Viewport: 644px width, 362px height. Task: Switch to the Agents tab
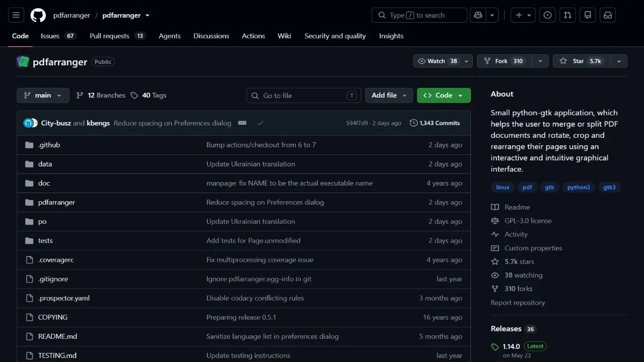point(170,36)
